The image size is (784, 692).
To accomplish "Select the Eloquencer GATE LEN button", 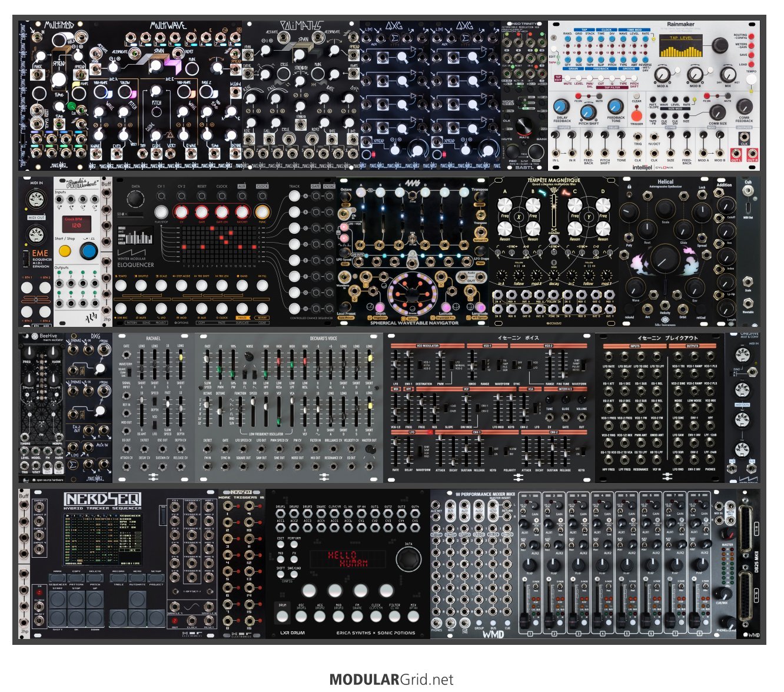I will coord(222,213).
